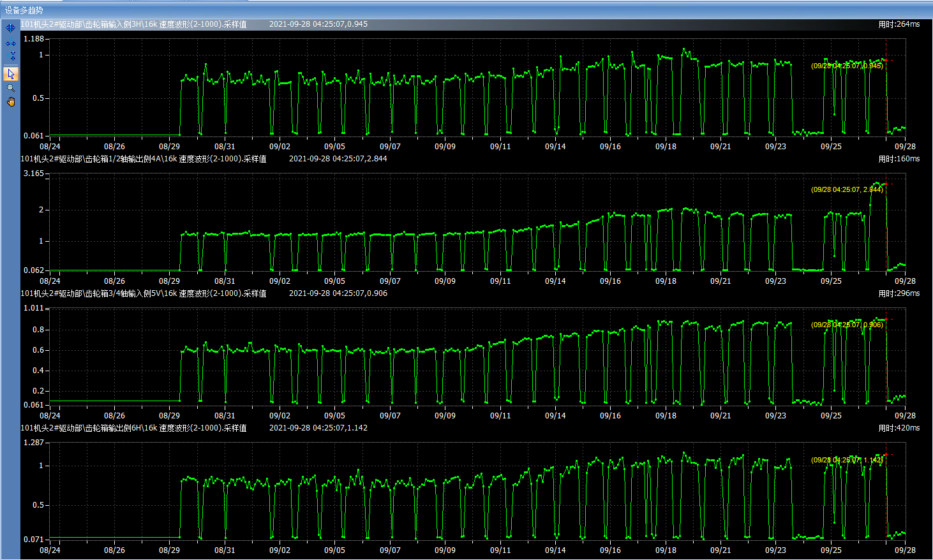
Task: Click the yellow 1.142 cursor readout label
Action: (847, 460)
